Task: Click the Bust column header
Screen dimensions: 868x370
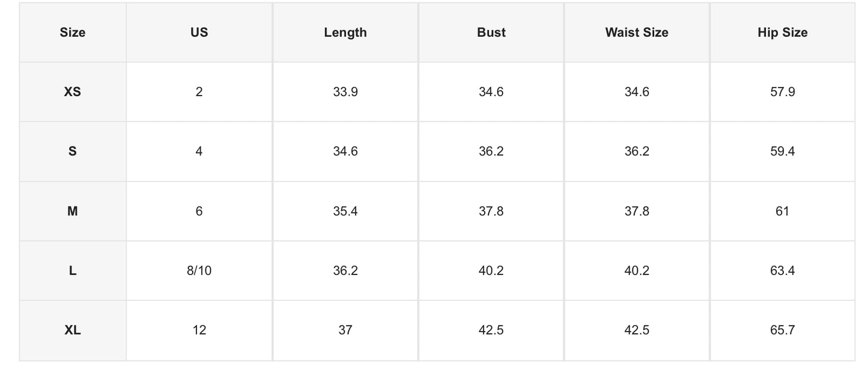Action: click(x=491, y=32)
